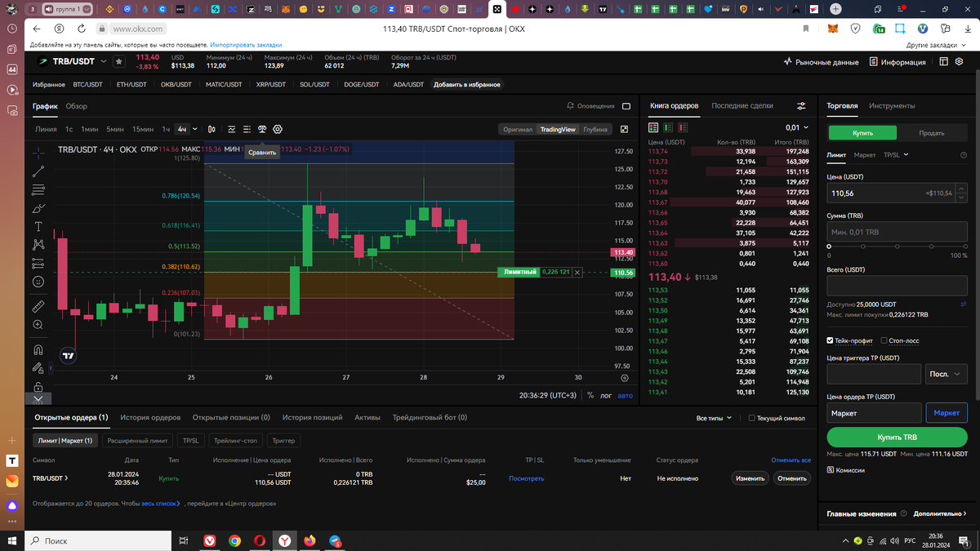Screen dimensions: 980x551
Task: Select the Маркет order type tab
Action: [x=864, y=154]
